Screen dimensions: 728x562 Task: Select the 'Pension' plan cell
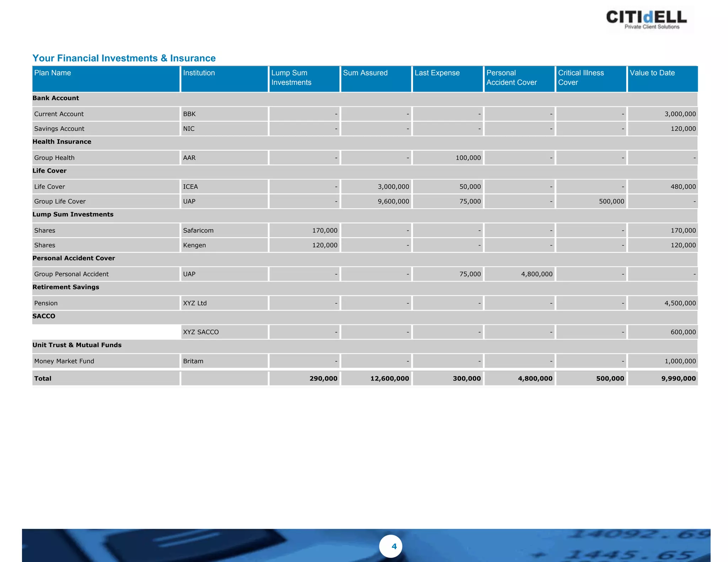[x=106, y=303]
